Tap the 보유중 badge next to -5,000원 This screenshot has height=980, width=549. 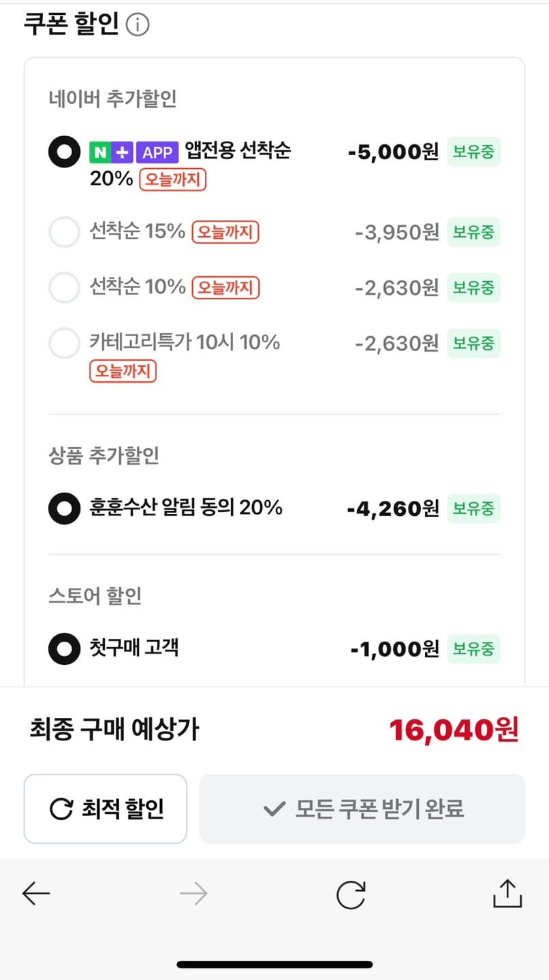(473, 152)
